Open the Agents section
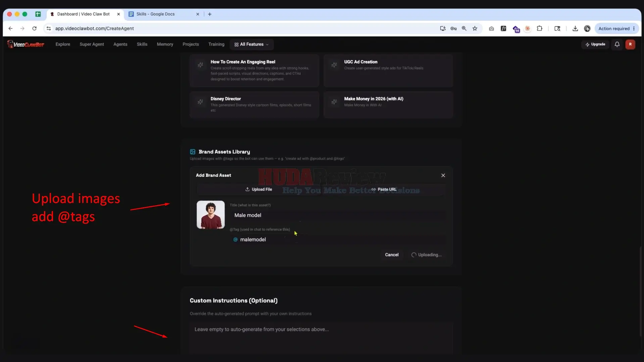This screenshot has height=362, width=644. click(120, 44)
